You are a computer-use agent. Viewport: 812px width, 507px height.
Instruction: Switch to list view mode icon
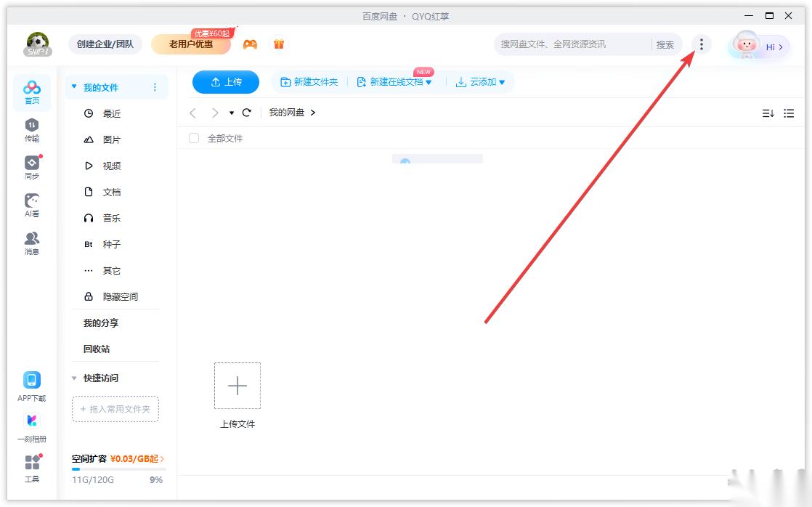789,113
